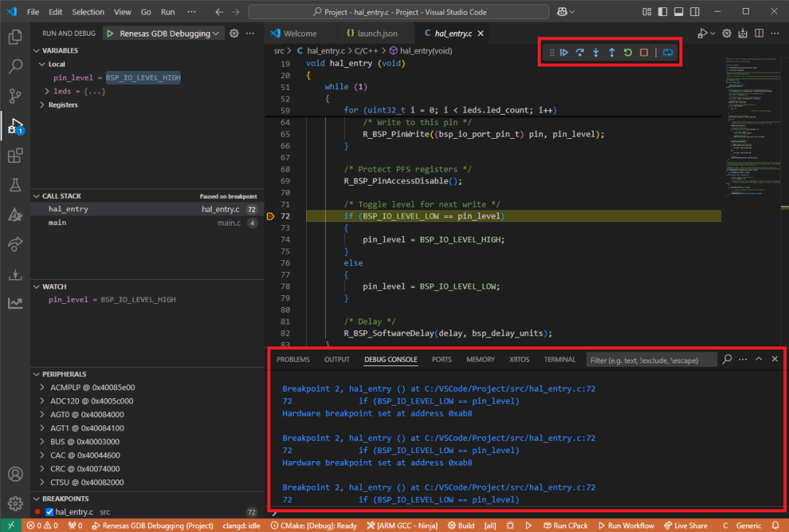Click the Continue debug button
The image size is (789, 532).
pos(564,53)
